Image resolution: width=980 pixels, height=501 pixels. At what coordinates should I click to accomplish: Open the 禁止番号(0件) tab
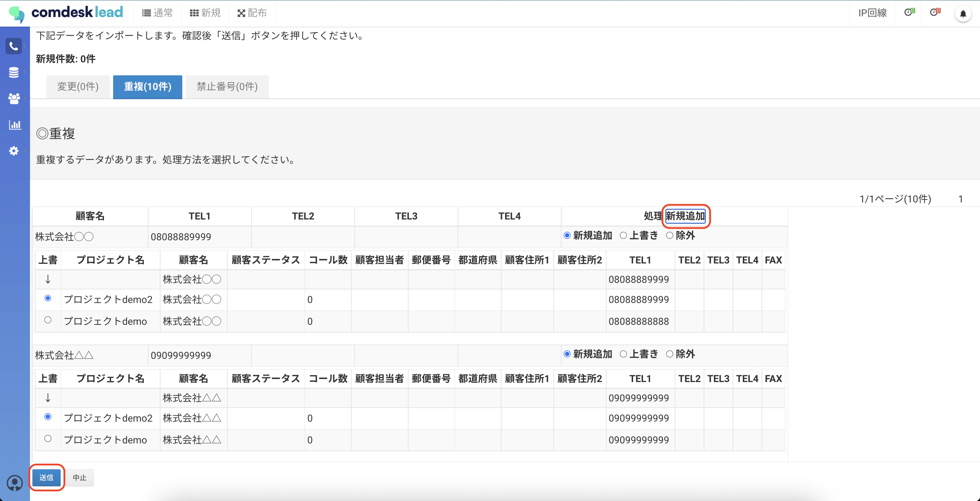pos(227,87)
